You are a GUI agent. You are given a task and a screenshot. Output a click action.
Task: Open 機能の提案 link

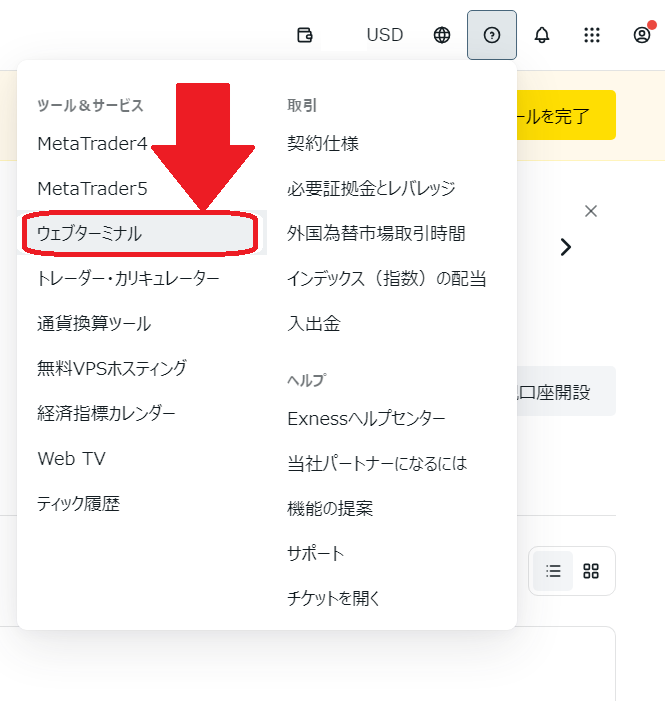[330, 508]
